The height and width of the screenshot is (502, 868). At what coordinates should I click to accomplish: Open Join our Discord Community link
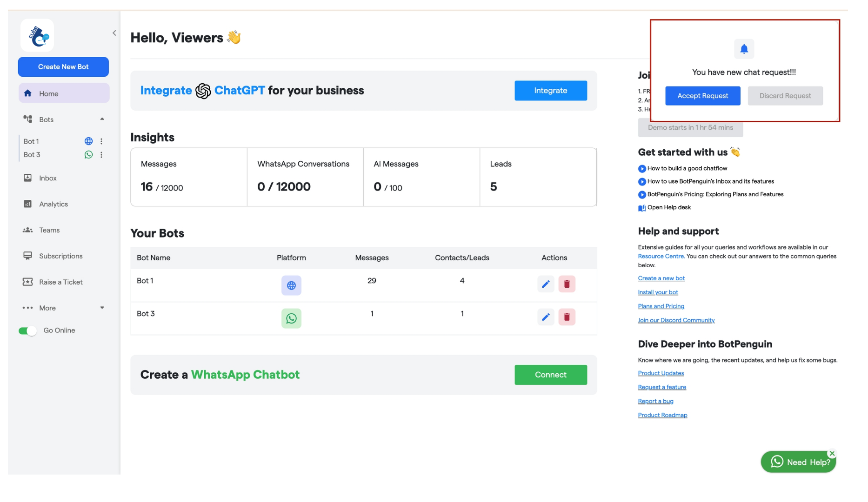coord(676,320)
